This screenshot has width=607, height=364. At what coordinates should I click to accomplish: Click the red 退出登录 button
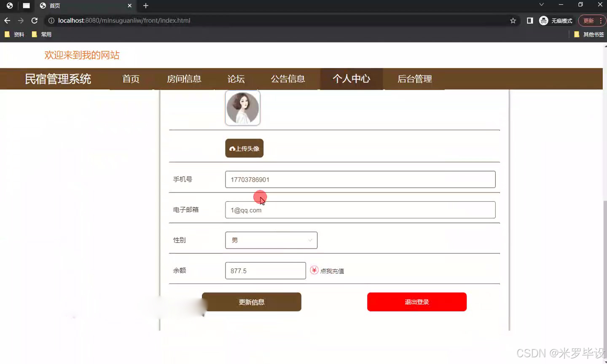click(416, 302)
